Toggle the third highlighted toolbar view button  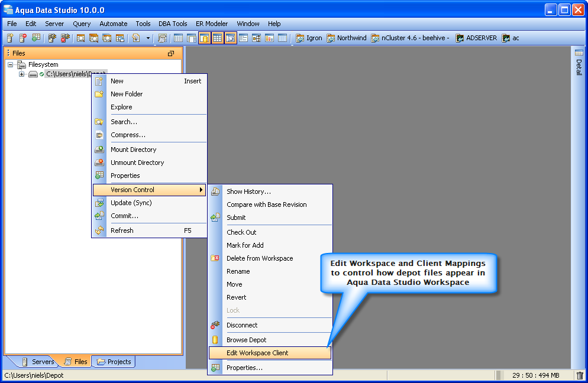click(x=231, y=38)
